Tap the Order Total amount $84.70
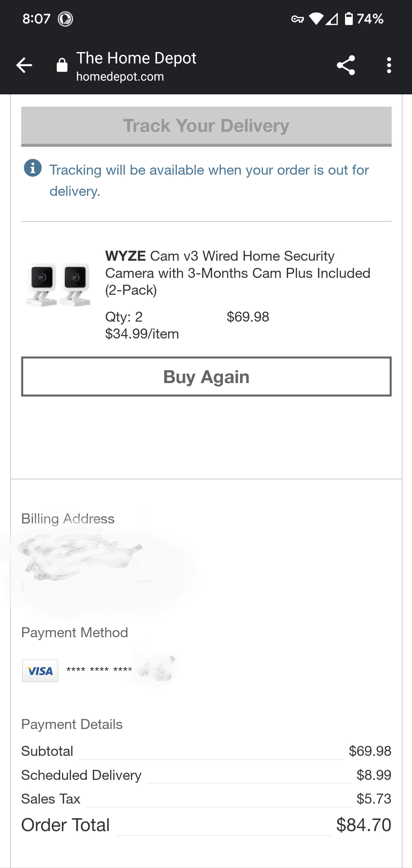412x868 pixels. click(363, 825)
